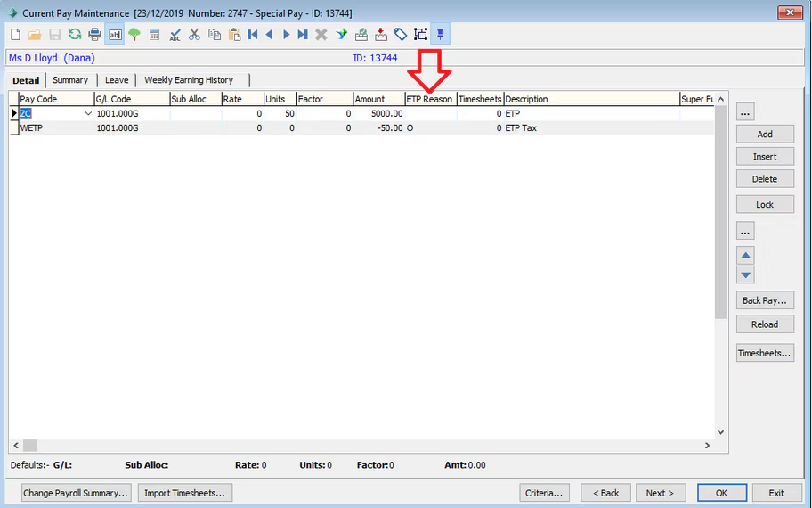Viewport: 812px width, 508px height.
Task: Go to last record arrow icon
Action: [x=303, y=35]
